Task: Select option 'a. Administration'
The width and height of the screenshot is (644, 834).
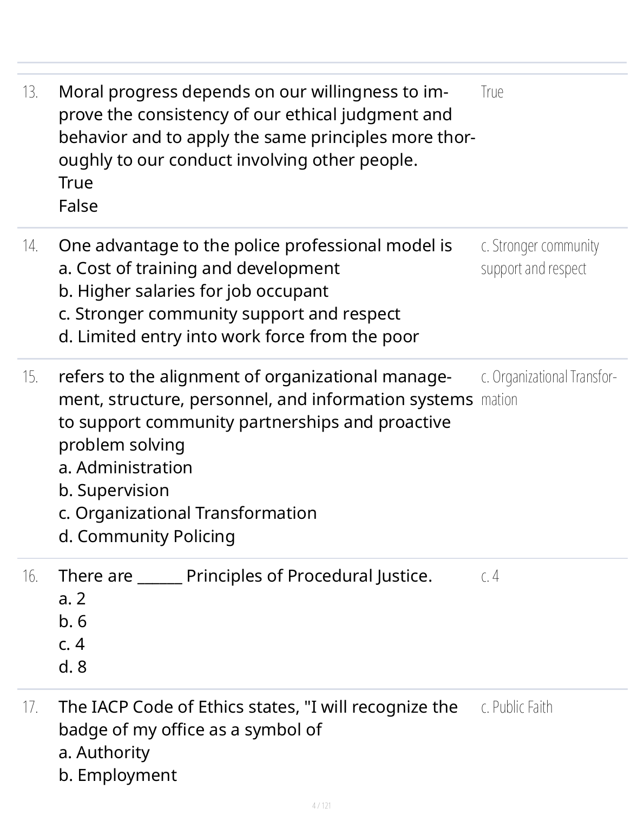Action: pyautogui.click(x=125, y=468)
